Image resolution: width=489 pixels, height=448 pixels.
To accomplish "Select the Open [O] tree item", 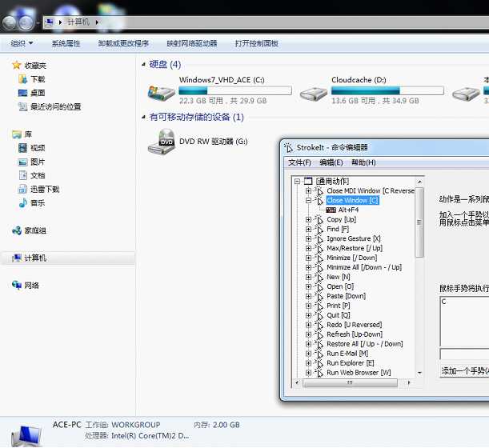I will tap(340, 287).
